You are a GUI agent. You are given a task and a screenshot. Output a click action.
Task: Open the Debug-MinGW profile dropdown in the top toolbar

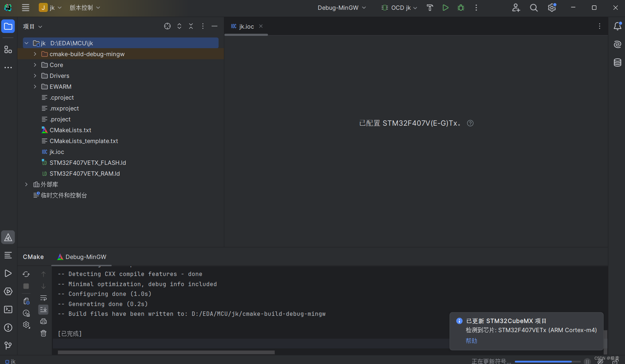coord(342,8)
